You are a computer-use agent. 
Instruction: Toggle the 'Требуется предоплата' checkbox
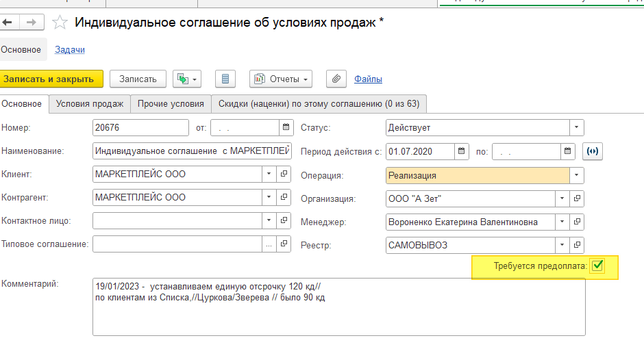click(x=597, y=266)
